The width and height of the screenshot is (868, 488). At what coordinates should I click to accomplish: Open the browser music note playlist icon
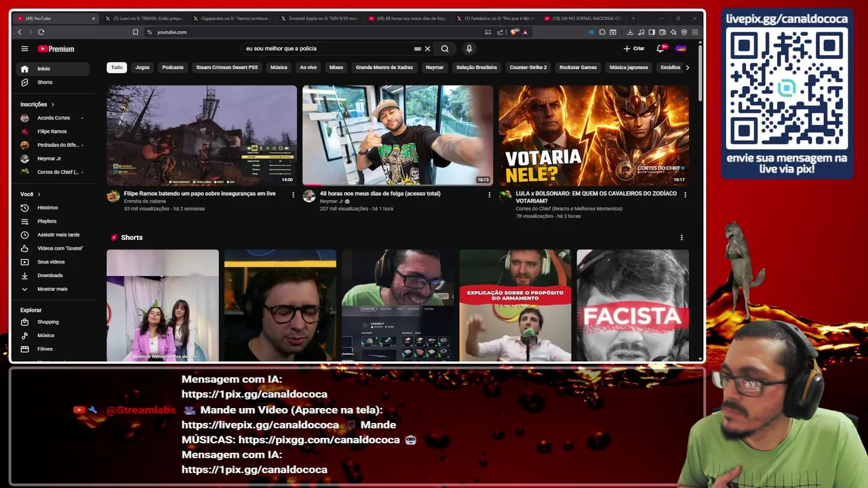click(641, 32)
